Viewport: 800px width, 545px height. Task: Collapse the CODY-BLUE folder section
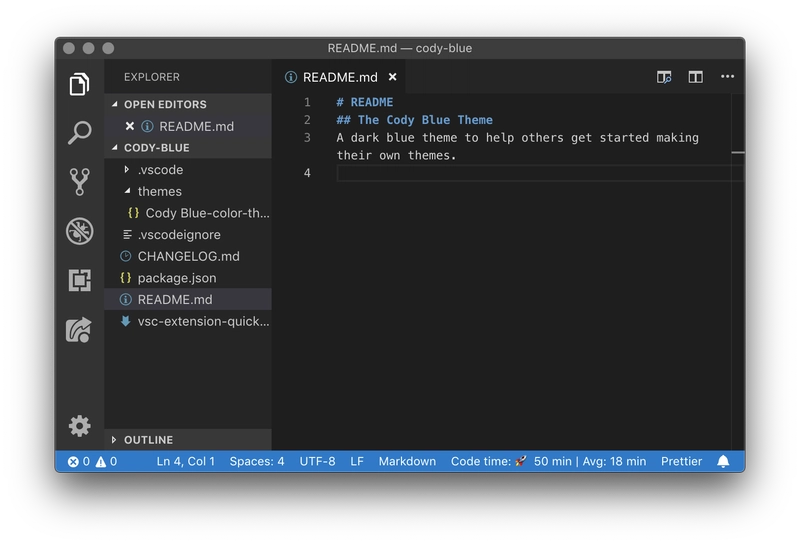115,147
